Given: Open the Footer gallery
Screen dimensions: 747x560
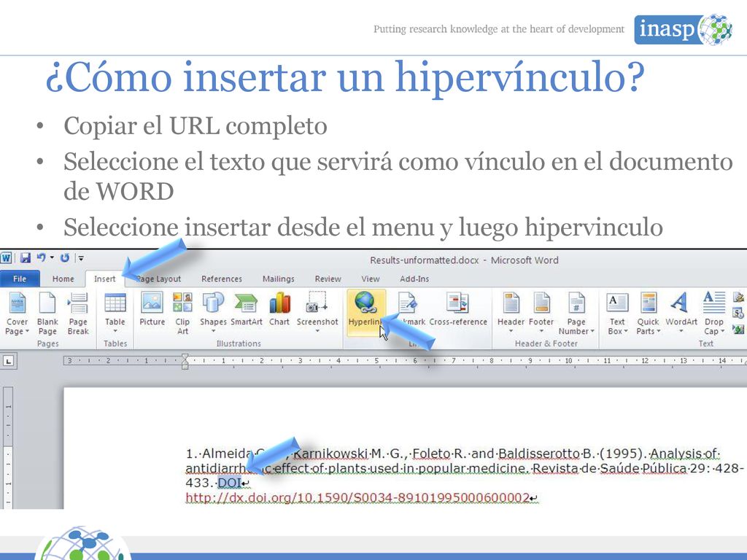Looking at the screenshot, I should 541,313.
